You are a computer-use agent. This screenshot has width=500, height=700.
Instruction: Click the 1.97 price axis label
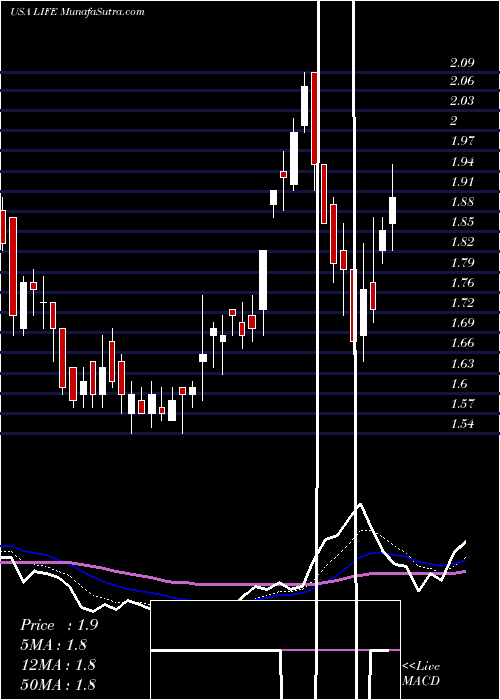click(x=462, y=142)
